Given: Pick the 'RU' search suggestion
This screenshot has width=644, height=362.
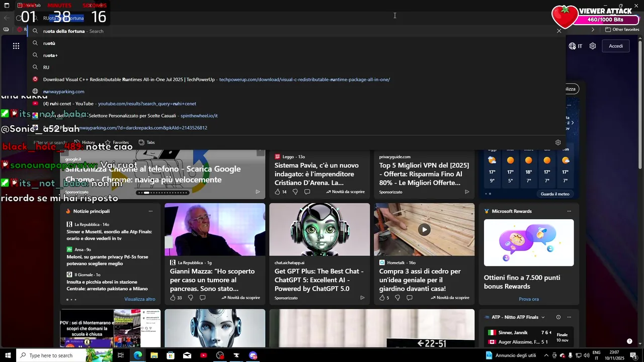Looking at the screenshot, I should point(296,67).
